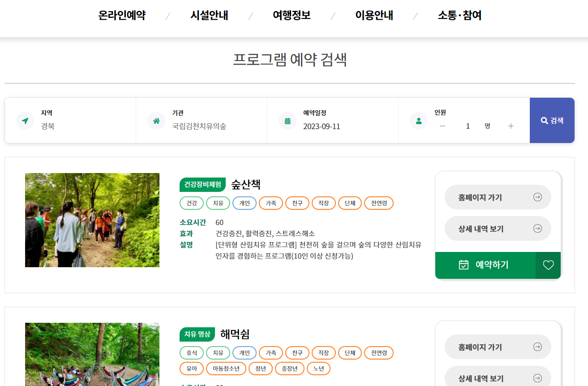Image resolution: width=588 pixels, height=386 pixels.
Task: Click the 숲산책 forest walk thumbnail
Action: coord(92,220)
